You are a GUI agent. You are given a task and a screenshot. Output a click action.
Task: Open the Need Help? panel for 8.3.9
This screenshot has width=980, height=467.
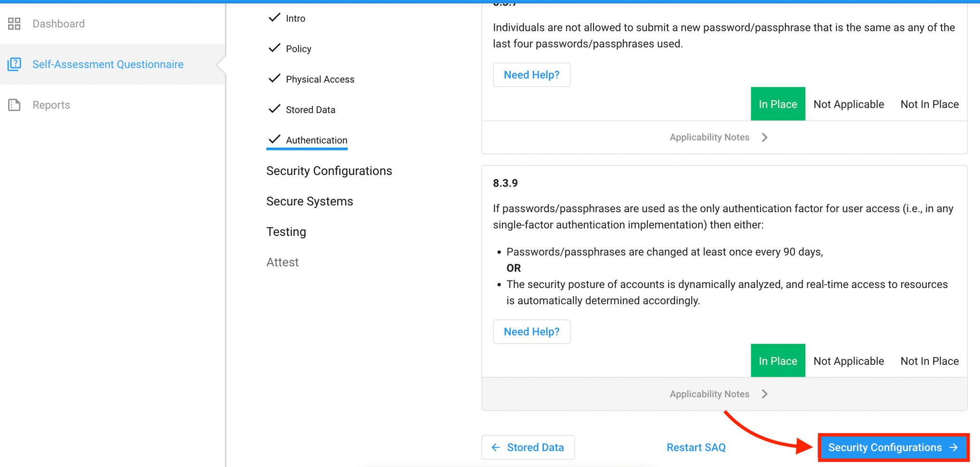531,332
